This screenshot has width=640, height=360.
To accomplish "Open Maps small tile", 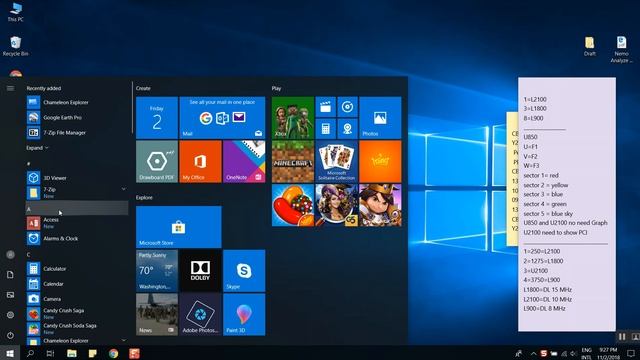I will [x=347, y=129].
